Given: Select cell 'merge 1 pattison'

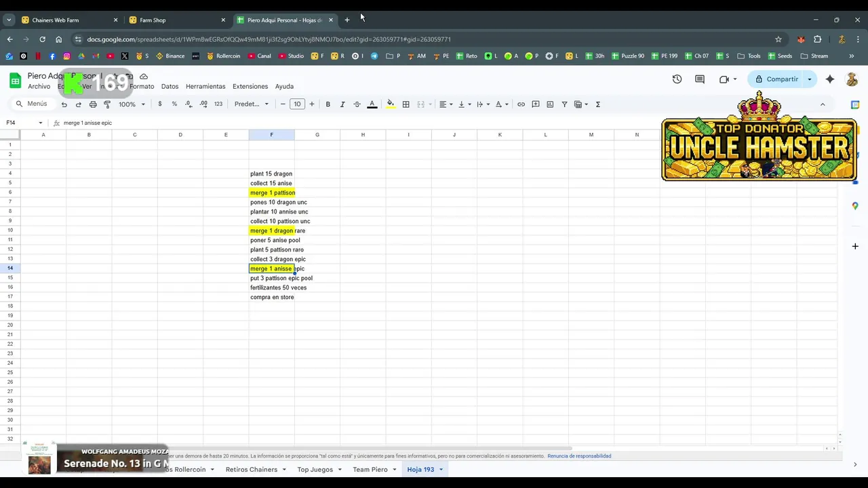Looking at the screenshot, I should click(x=272, y=192).
